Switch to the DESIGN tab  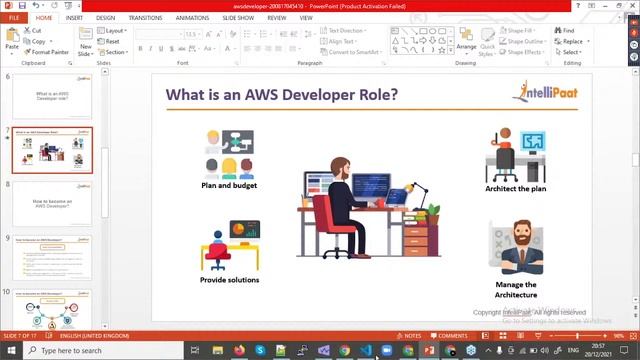[105, 18]
